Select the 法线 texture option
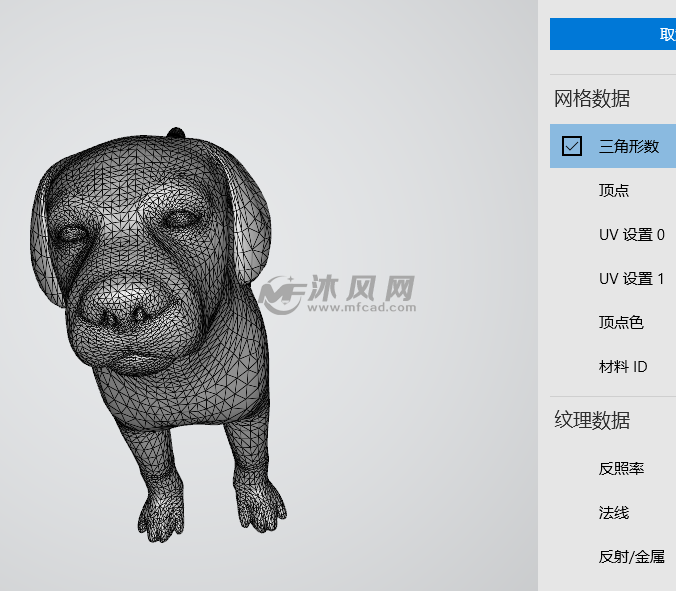Viewport: 676px width, 591px height. pyautogui.click(x=614, y=512)
